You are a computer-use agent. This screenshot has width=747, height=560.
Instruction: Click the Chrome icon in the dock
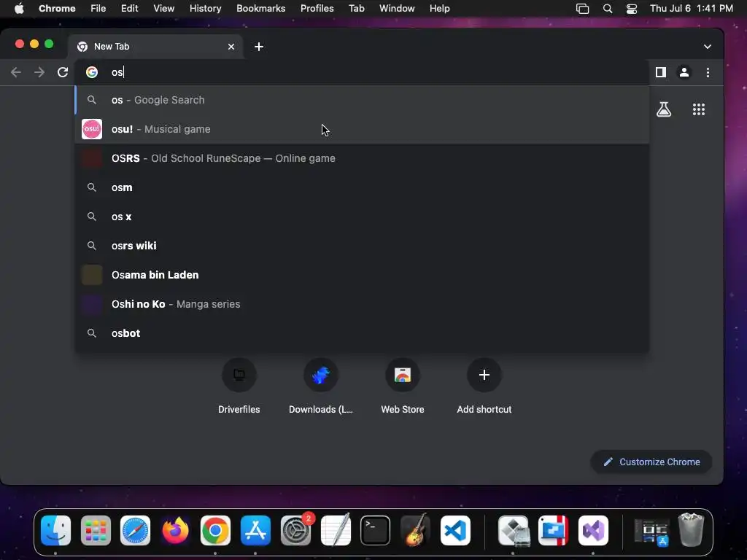tap(215, 531)
